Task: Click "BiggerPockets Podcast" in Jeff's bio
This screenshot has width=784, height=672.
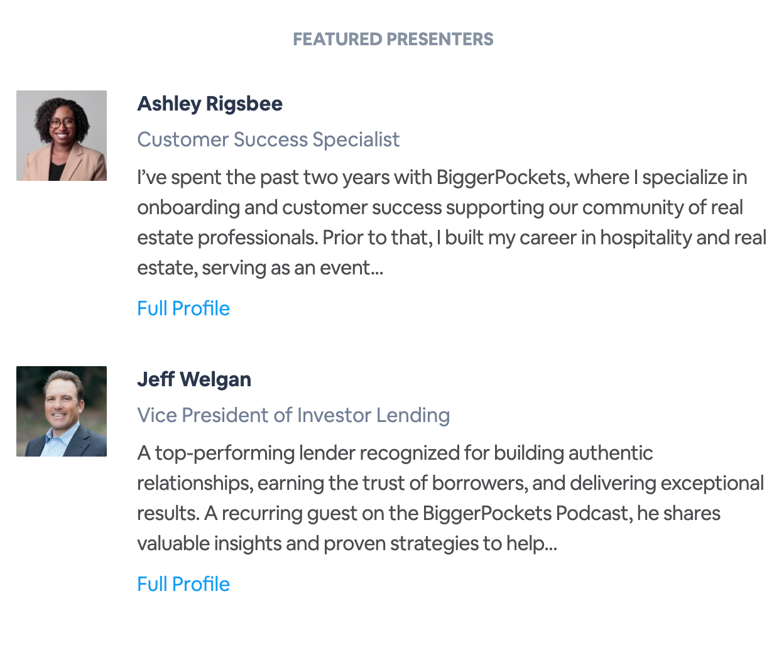Action: [526, 514]
